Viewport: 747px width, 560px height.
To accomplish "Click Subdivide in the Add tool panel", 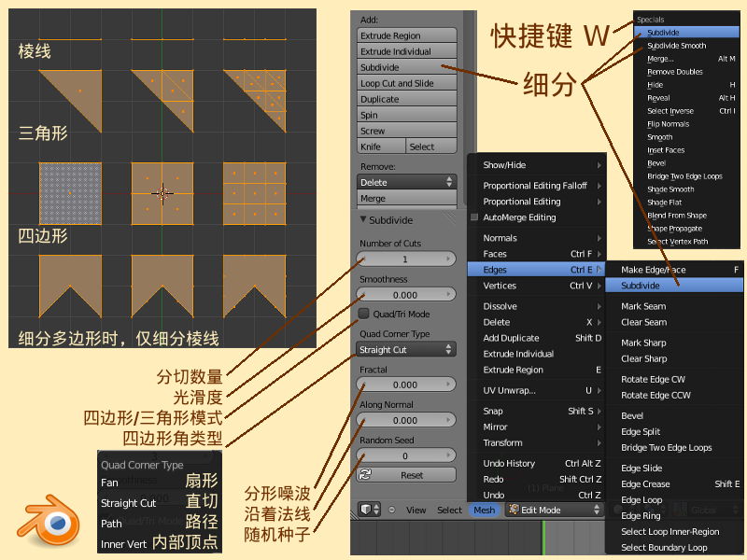I will click(x=406, y=67).
